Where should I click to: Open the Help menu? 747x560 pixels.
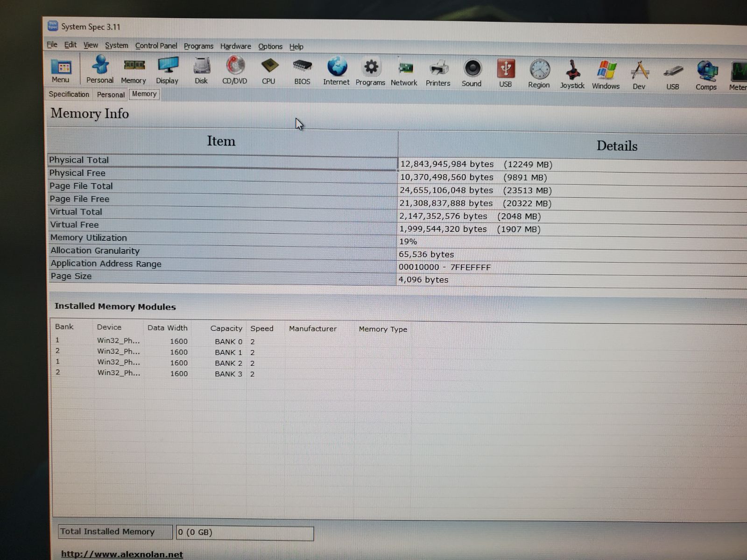click(296, 47)
